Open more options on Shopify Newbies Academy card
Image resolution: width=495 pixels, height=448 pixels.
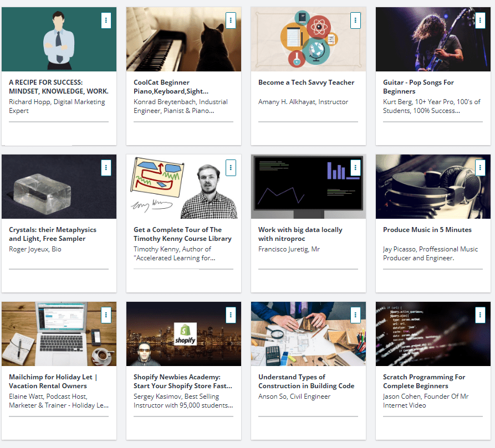[x=231, y=315]
